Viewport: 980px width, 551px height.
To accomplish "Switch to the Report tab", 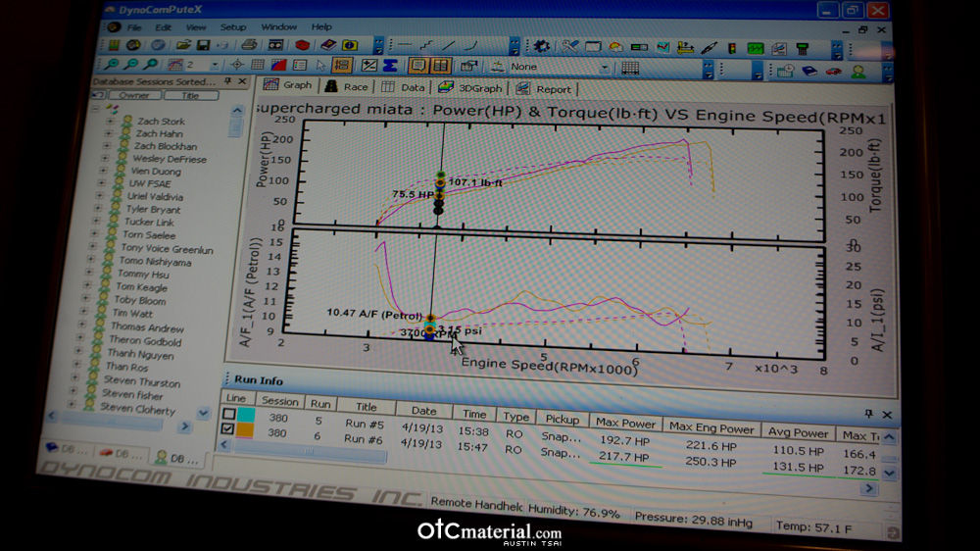I will (544, 89).
